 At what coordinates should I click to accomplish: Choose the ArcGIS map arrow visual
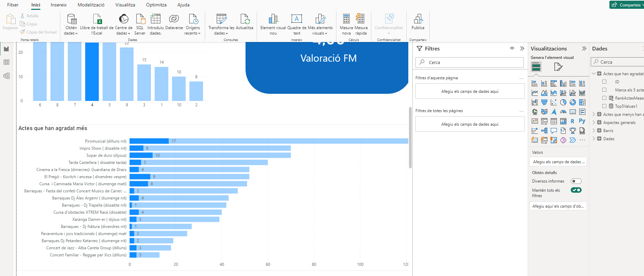[x=554, y=112]
